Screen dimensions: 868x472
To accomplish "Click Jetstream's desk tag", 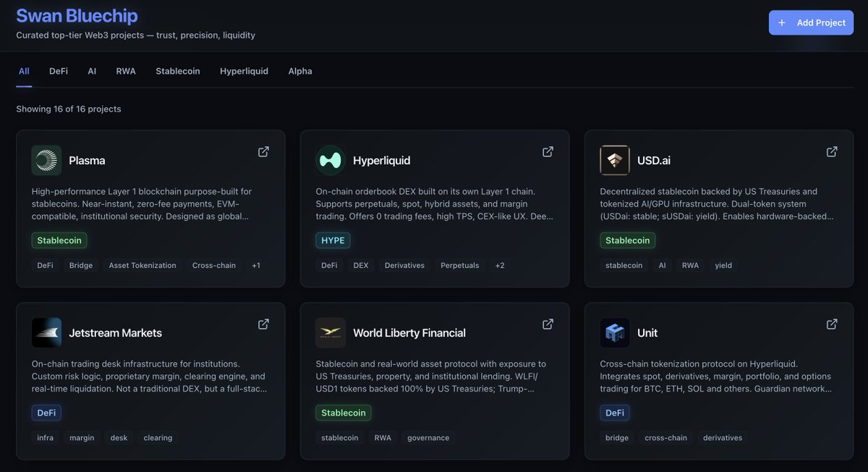I will [119, 438].
